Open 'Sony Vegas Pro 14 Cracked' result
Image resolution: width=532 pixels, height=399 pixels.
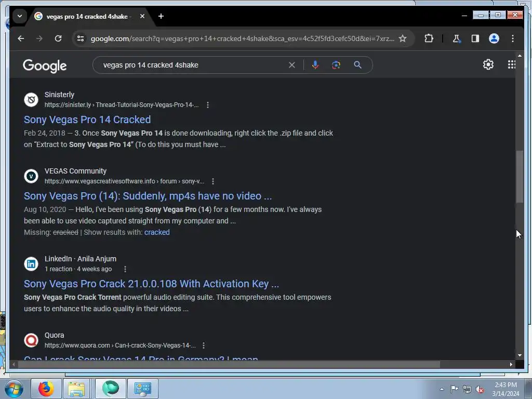click(x=87, y=119)
